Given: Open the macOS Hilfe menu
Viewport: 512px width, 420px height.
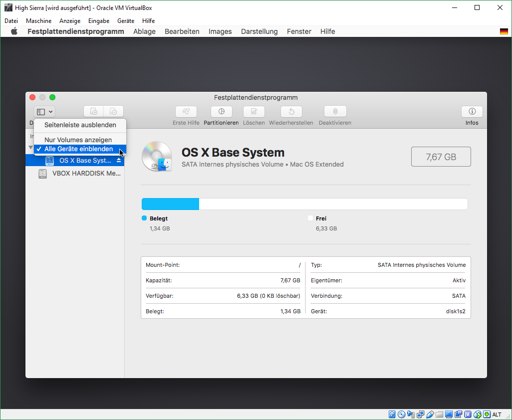Looking at the screenshot, I should [x=327, y=31].
